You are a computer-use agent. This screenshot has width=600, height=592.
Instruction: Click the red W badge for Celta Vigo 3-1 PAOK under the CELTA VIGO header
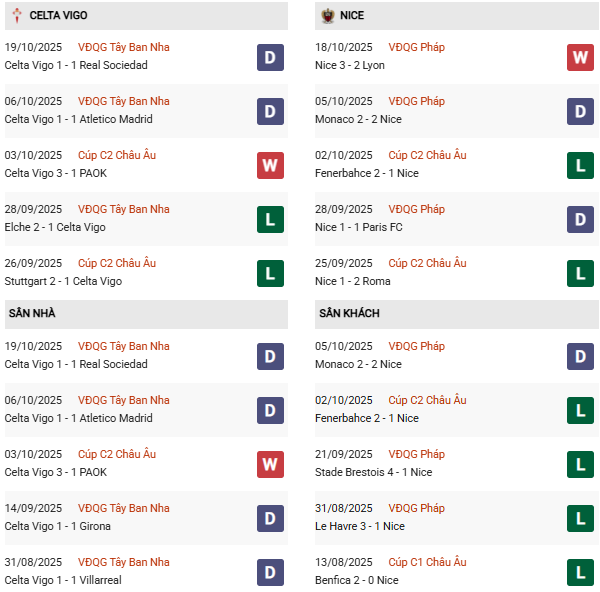(270, 165)
